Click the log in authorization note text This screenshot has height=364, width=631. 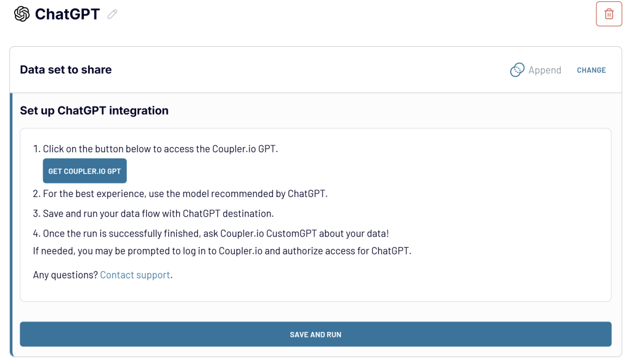click(222, 251)
